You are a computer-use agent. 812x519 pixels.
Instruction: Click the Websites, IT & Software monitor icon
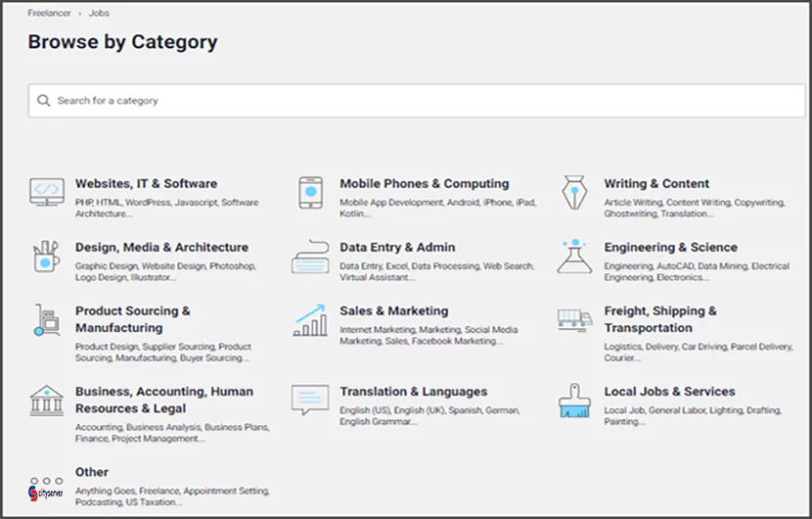(x=47, y=192)
